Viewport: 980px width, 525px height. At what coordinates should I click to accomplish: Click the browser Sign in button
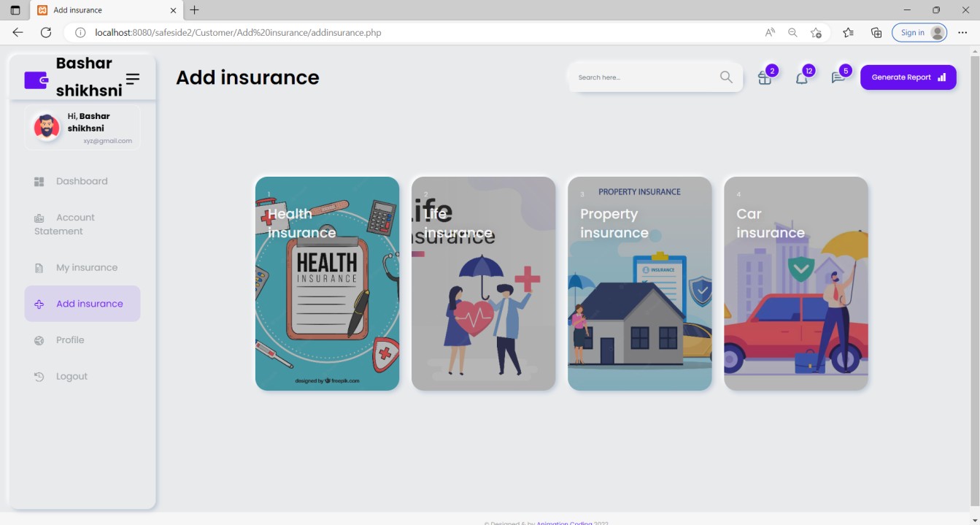(x=919, y=32)
